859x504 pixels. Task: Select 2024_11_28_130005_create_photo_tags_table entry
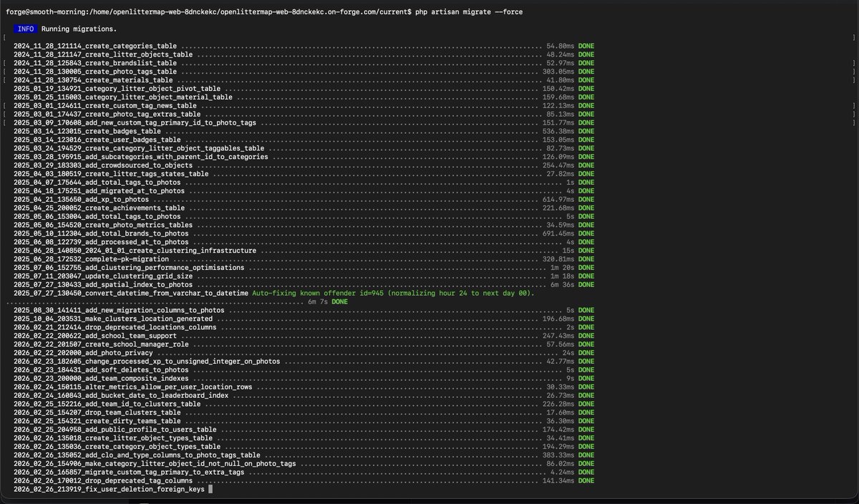pyautogui.click(x=95, y=72)
